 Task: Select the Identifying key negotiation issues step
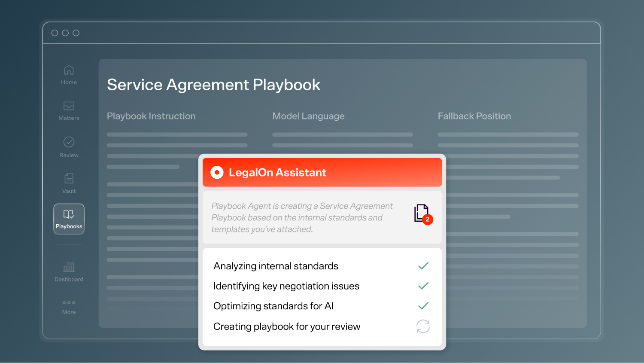click(286, 286)
